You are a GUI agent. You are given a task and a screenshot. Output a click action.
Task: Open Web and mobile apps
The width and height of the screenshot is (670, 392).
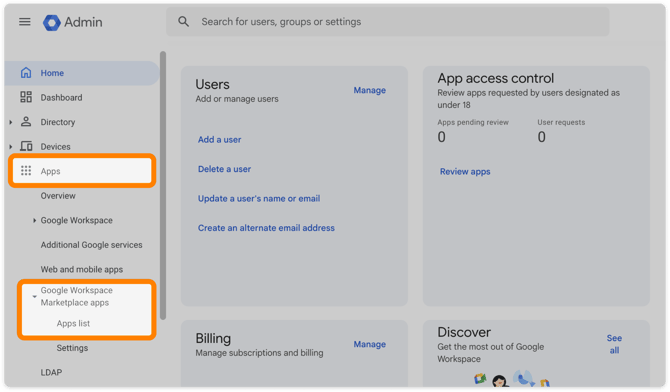(x=82, y=269)
